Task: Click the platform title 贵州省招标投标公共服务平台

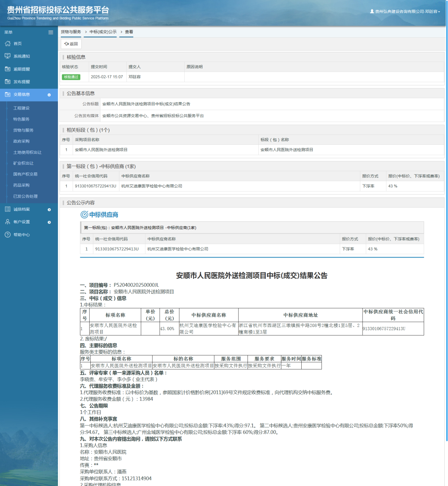Action: 58,10
